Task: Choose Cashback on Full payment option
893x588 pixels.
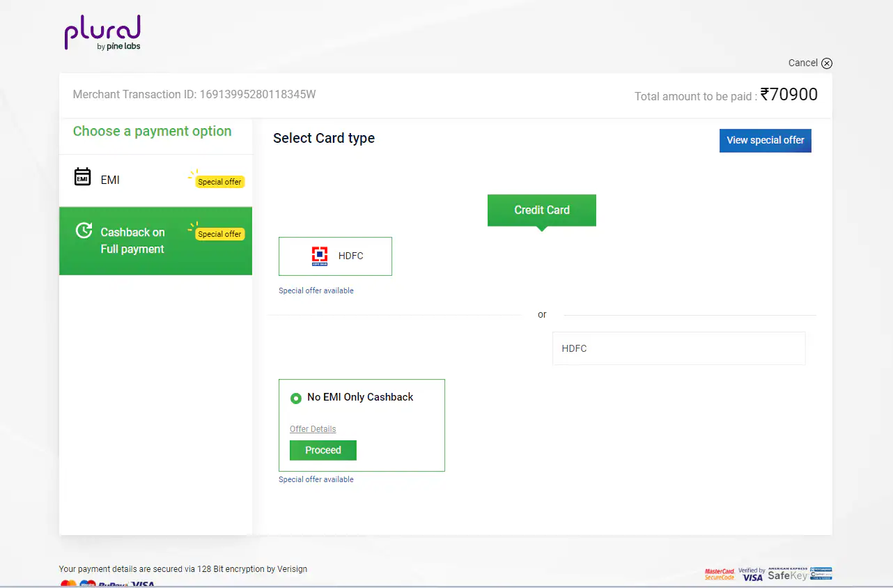Action: 132,241
